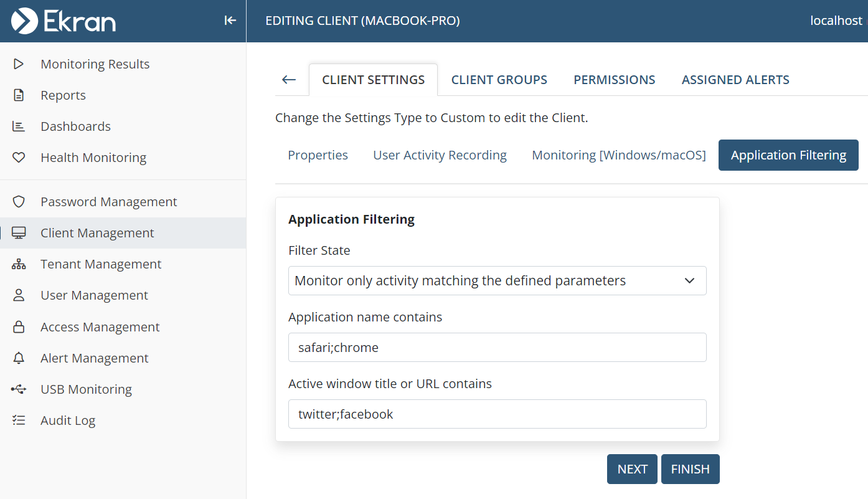
Task: Click the Alert Management bell icon
Action: tap(19, 358)
